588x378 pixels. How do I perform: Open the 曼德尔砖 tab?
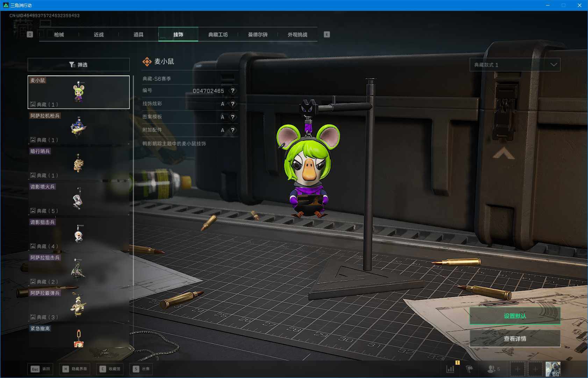click(x=258, y=35)
